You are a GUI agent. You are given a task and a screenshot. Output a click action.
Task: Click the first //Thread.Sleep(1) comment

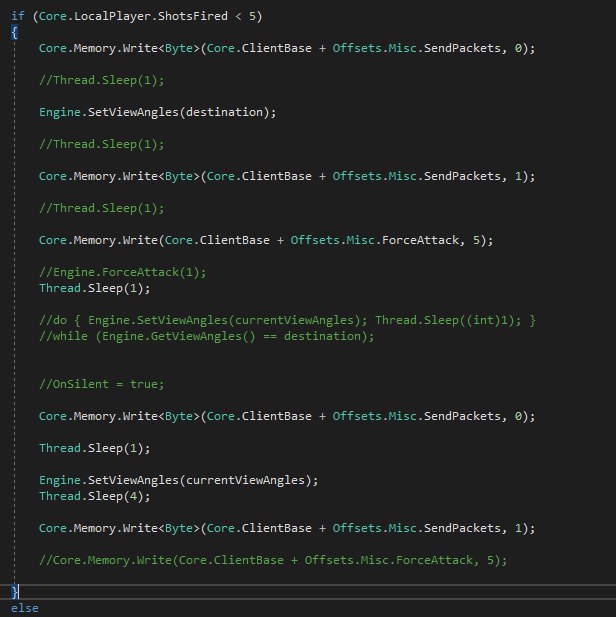(x=87, y=80)
